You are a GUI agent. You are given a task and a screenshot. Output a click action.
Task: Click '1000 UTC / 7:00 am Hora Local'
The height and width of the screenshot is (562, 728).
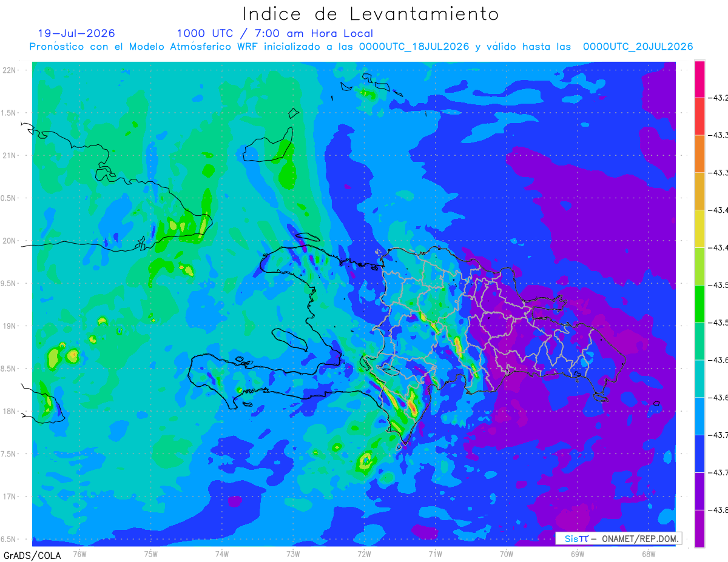(275, 33)
